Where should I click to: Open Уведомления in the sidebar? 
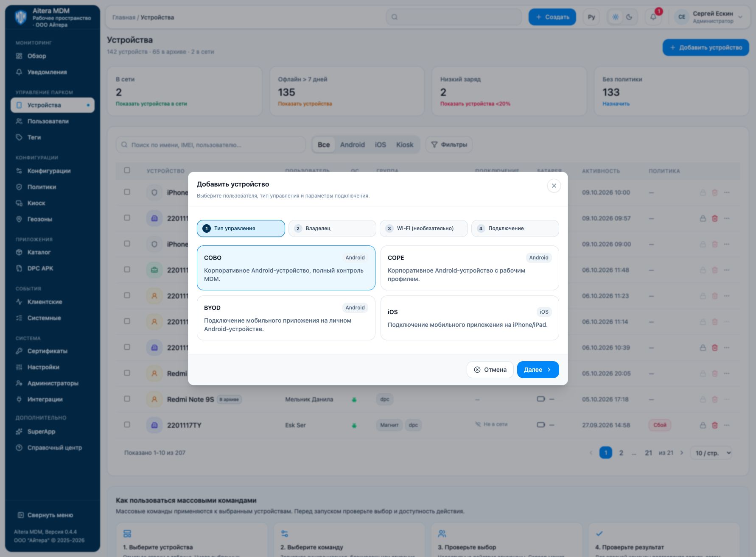point(53,72)
